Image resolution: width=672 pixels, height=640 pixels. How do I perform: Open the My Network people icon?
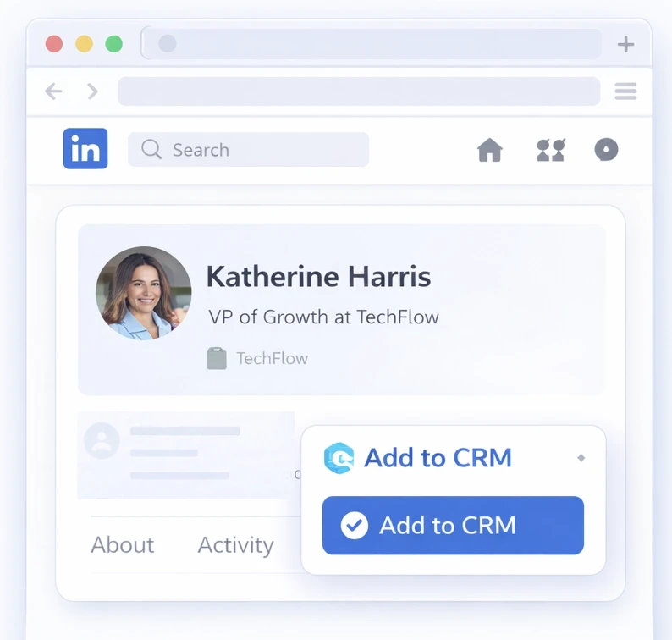point(551,150)
